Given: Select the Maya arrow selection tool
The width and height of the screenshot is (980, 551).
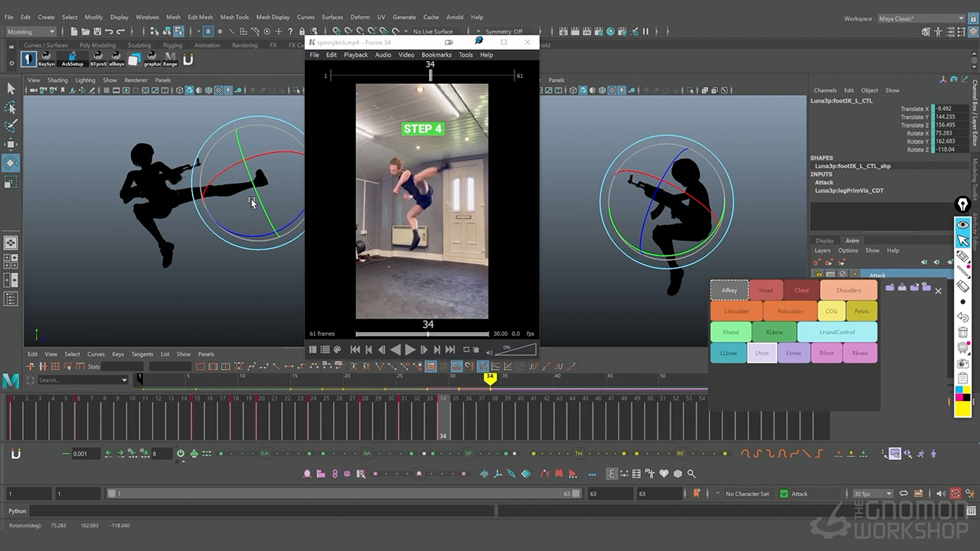Looking at the screenshot, I should (11, 88).
